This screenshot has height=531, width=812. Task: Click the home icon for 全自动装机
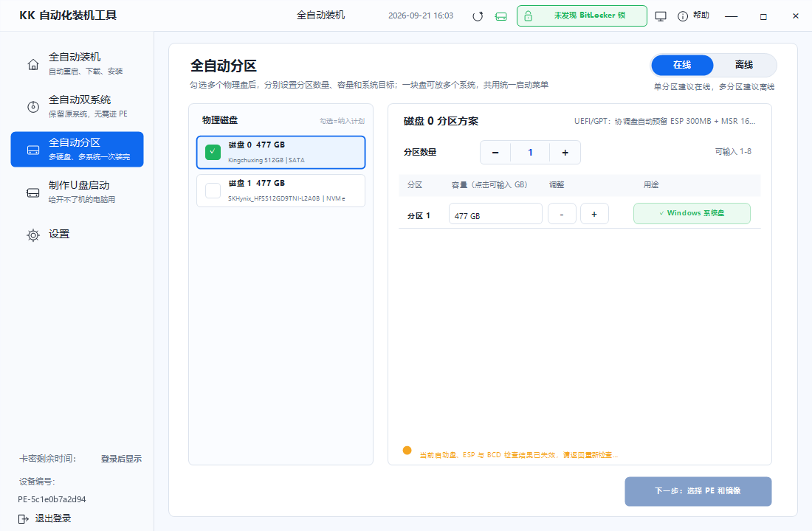pos(33,64)
